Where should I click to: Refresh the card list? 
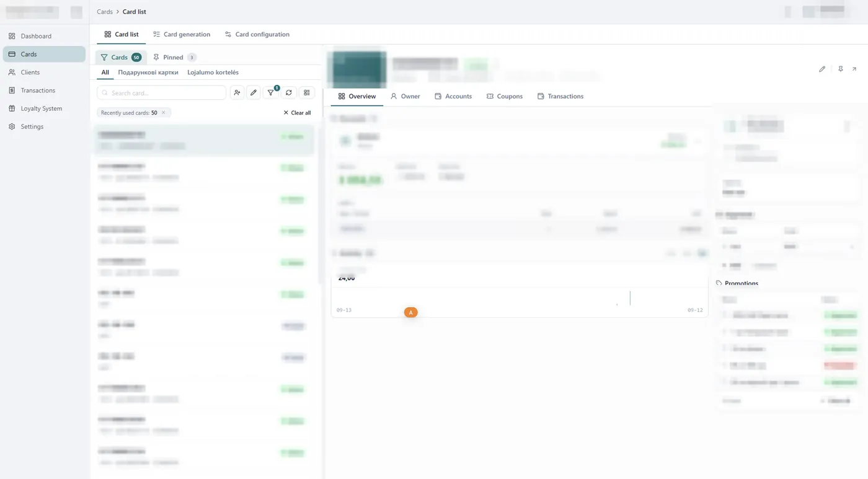point(289,92)
